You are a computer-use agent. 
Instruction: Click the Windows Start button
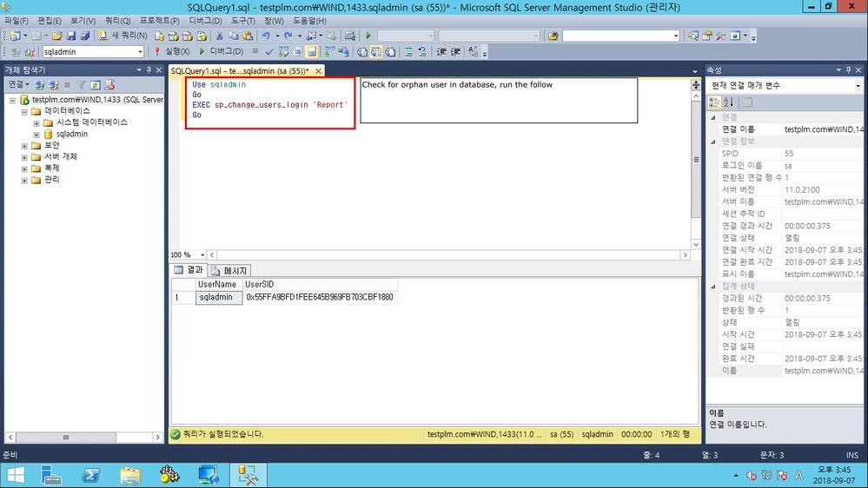pyautogui.click(x=16, y=475)
